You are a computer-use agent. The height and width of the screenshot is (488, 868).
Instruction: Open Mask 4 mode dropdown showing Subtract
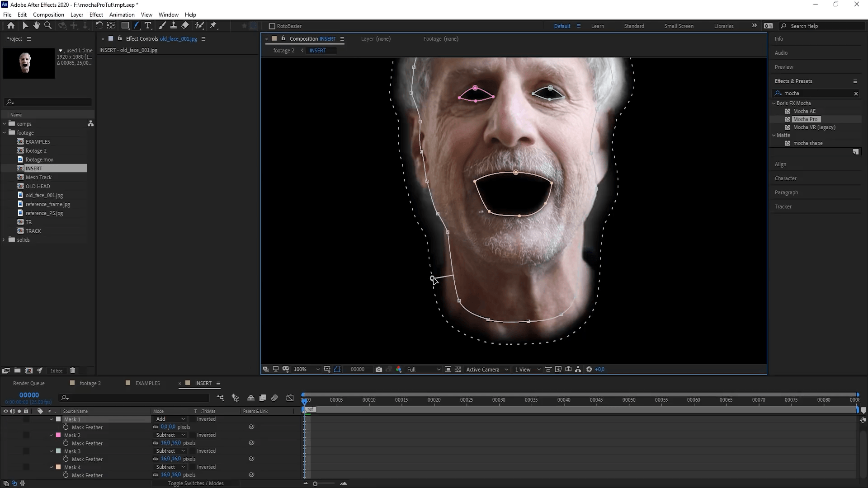[170, 467]
